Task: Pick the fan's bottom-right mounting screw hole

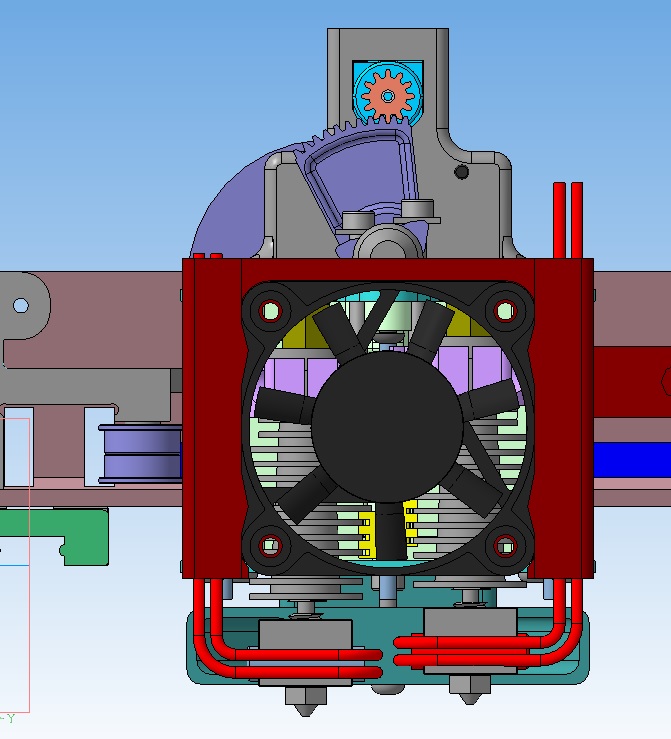Action: (505, 546)
